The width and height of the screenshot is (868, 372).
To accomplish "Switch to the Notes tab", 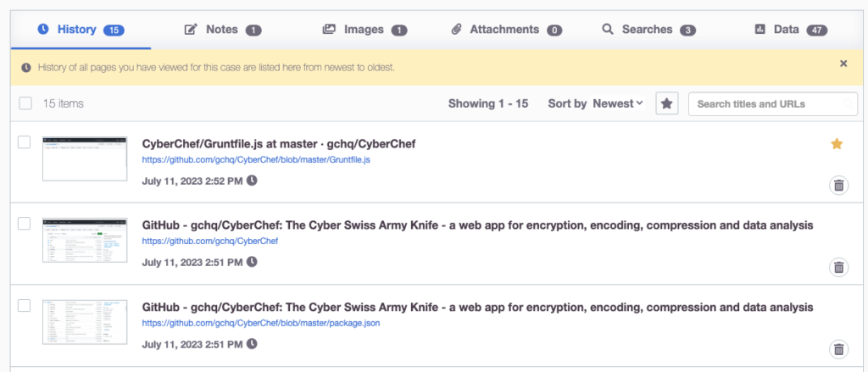I will 222,30.
